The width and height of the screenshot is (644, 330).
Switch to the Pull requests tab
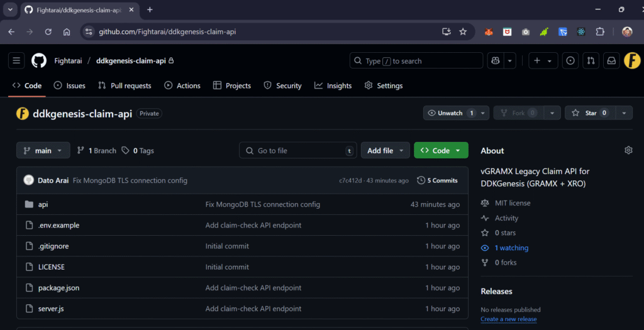coord(125,85)
